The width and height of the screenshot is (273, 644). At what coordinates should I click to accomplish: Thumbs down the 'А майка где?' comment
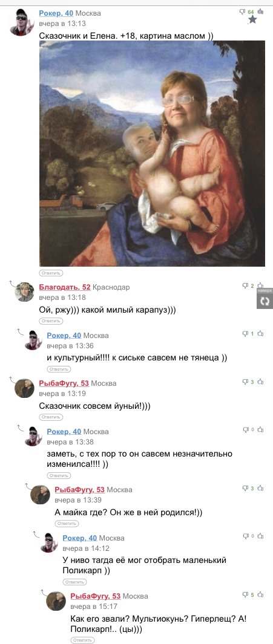pos(245,489)
